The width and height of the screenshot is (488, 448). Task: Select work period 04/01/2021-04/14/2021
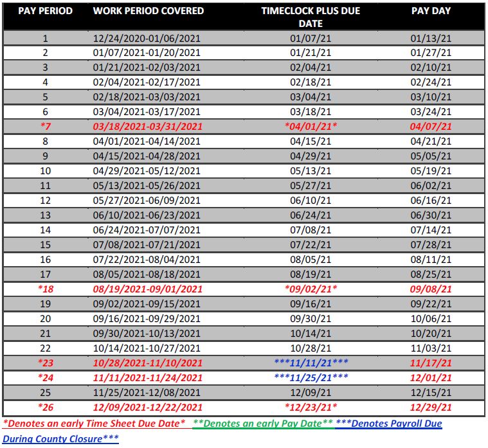tap(147, 141)
